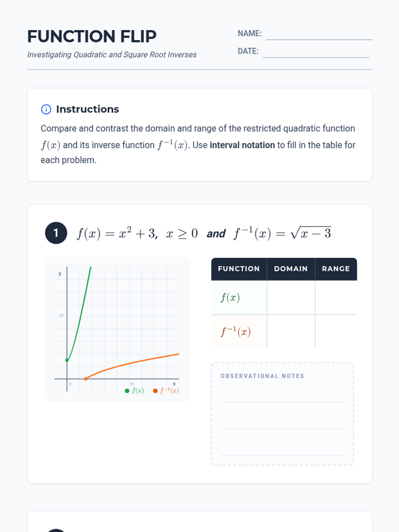
Task: Click the f(x) row label in table
Action: pos(230,298)
